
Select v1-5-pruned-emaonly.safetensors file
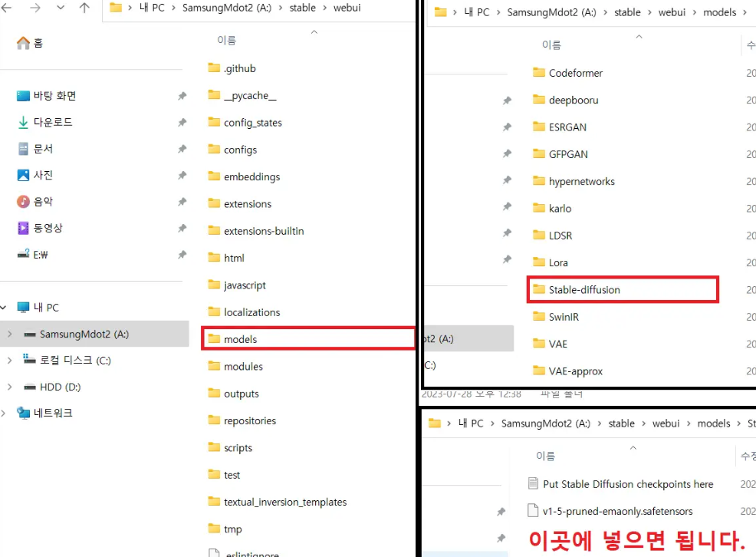(610, 511)
